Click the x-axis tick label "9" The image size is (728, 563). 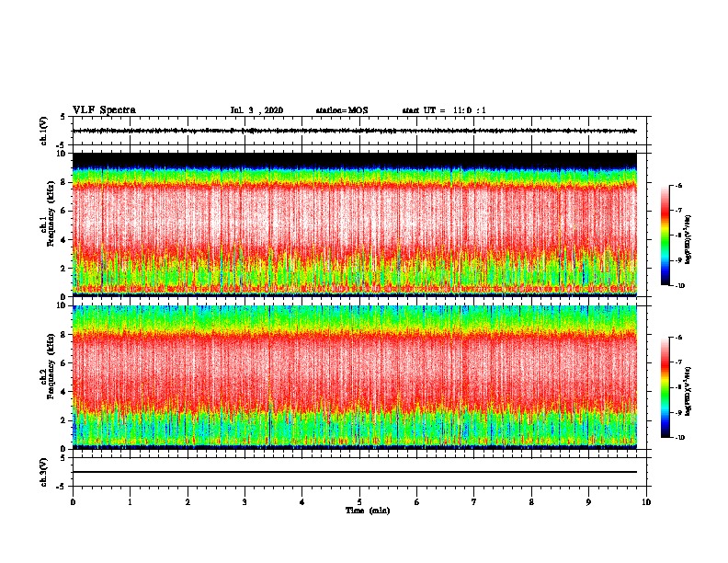coord(588,502)
